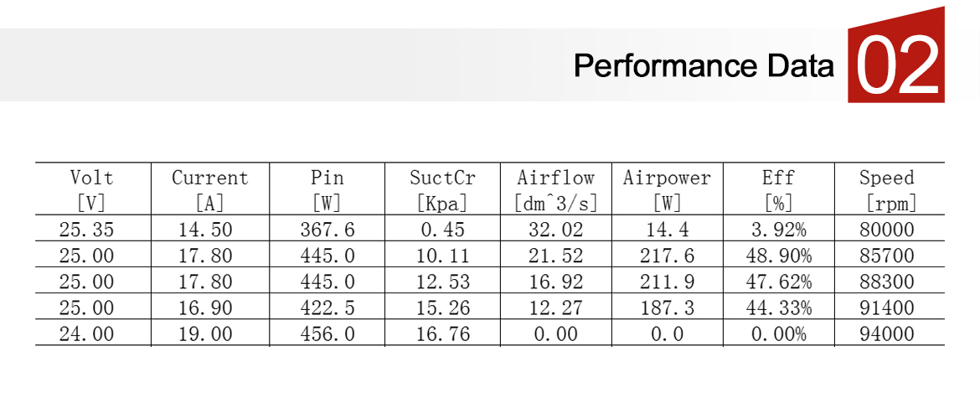Click the Pin [W] column header
The image size is (980, 393).
327,189
